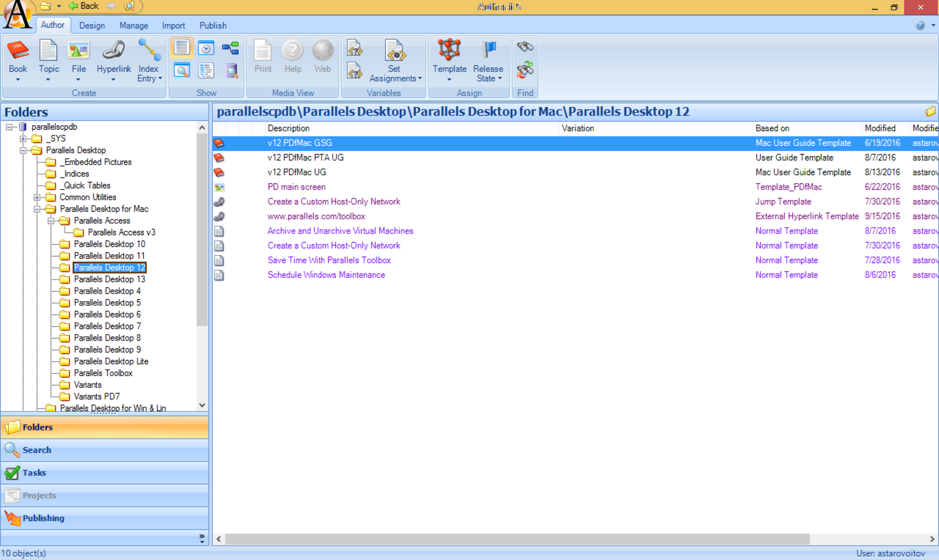Click the File picture icon
Viewport: 939px width, 560px height.
tap(78, 50)
